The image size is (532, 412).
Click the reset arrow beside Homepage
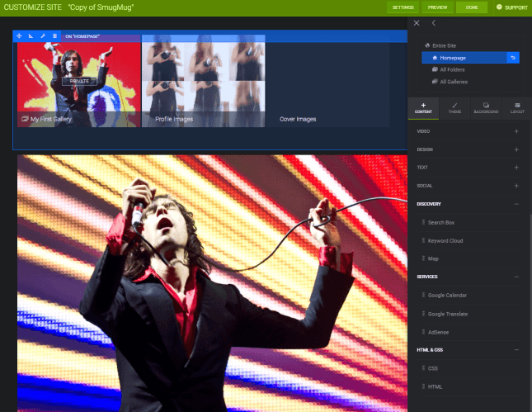click(x=513, y=58)
